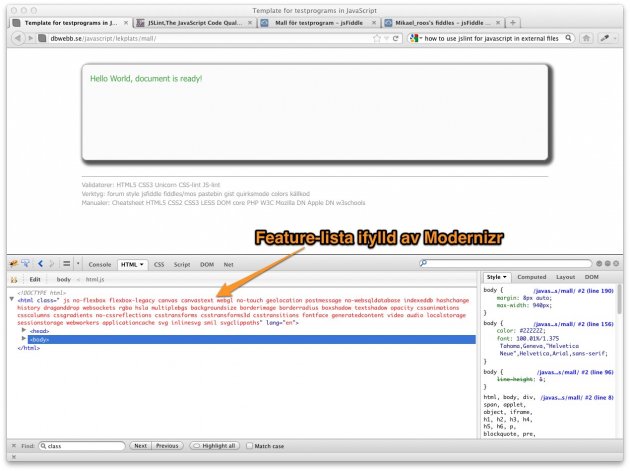Click the Edit button in HTML panel
This screenshot has height=471, width=630.
pos(35,279)
